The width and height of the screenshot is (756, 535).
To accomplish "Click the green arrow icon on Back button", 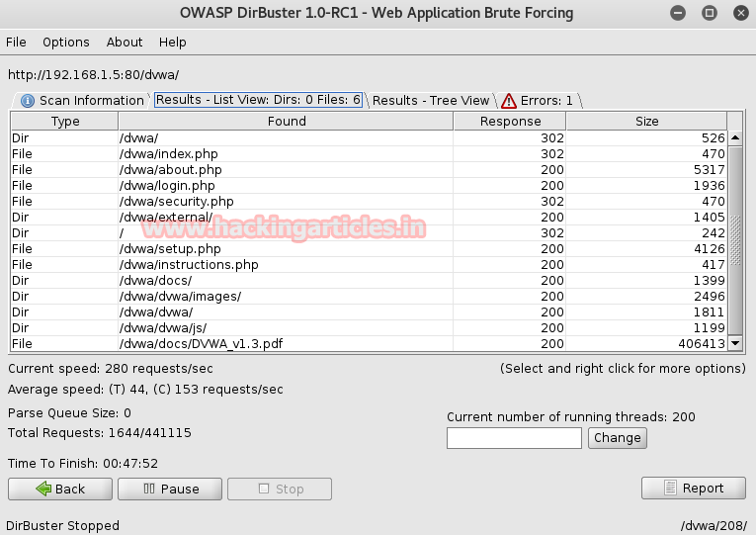I will point(43,489).
